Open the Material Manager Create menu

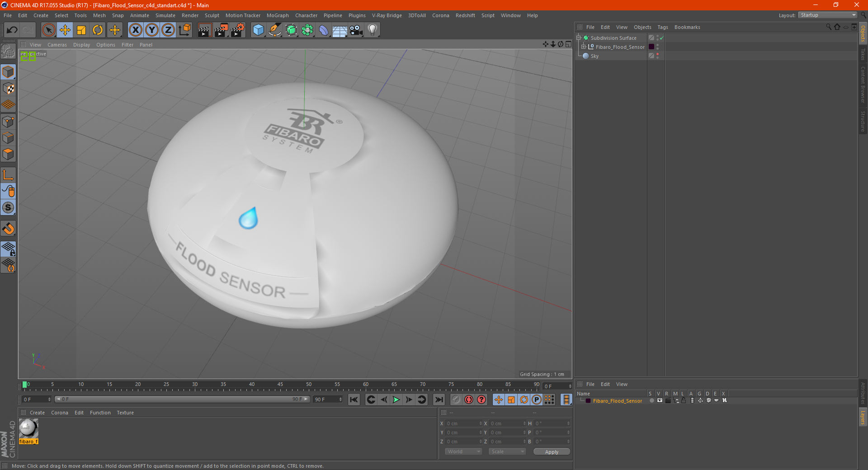(37, 413)
